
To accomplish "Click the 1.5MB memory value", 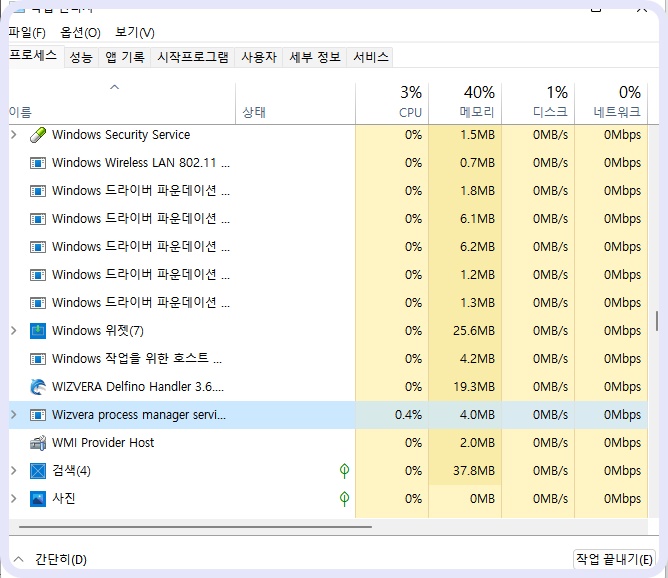I will pyautogui.click(x=477, y=135).
